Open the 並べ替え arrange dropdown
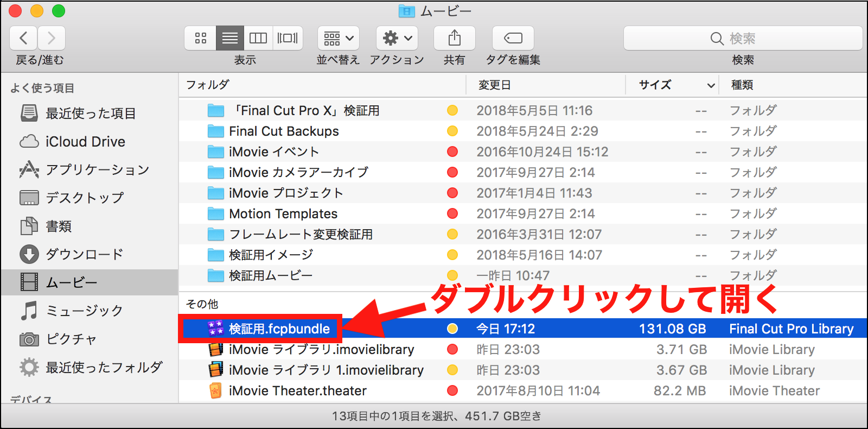 (x=339, y=38)
